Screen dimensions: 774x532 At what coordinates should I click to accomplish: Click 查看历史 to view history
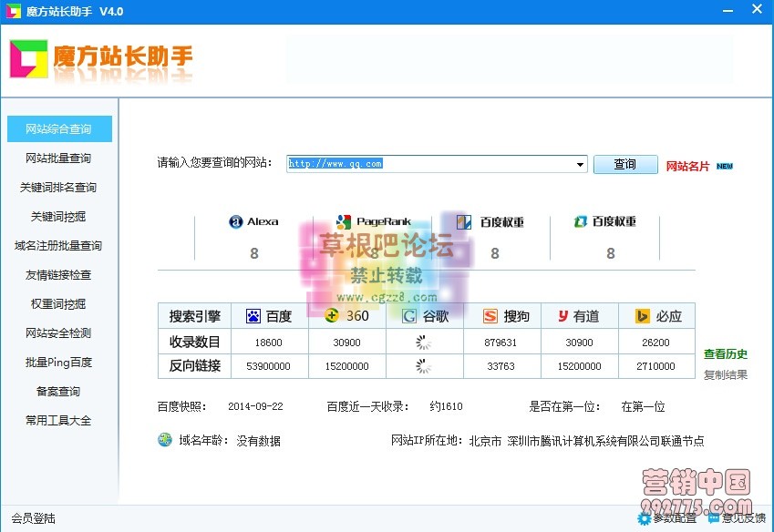pos(725,354)
